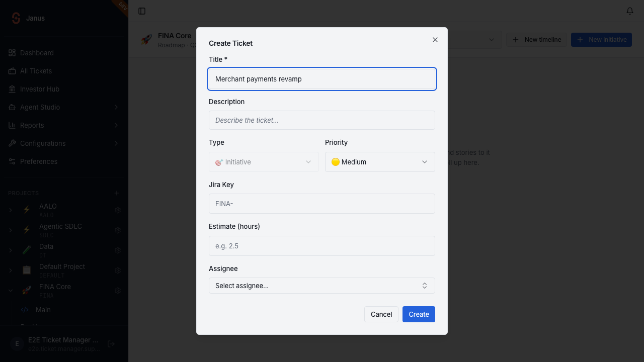Click the Reports chart icon
The image size is (644, 362).
[12, 125]
